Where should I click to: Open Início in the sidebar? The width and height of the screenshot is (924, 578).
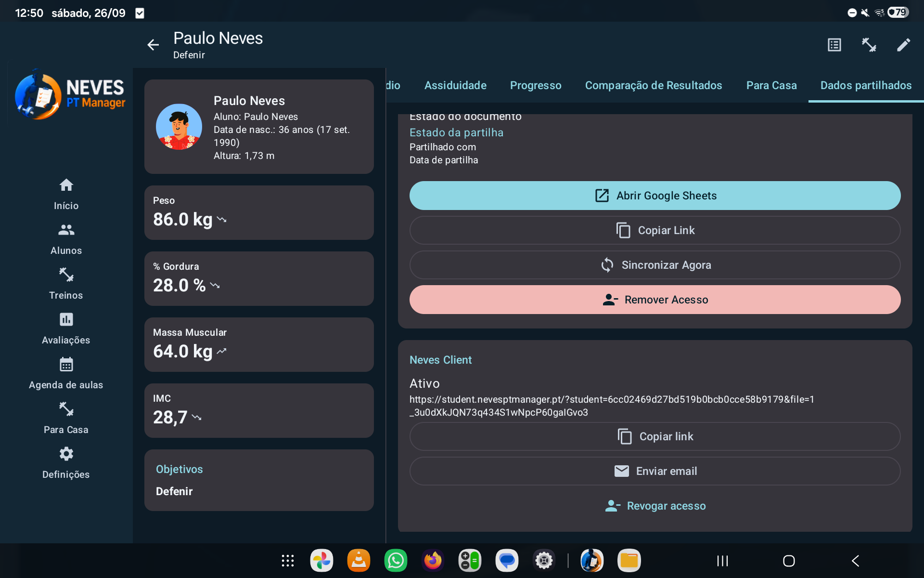click(x=66, y=194)
